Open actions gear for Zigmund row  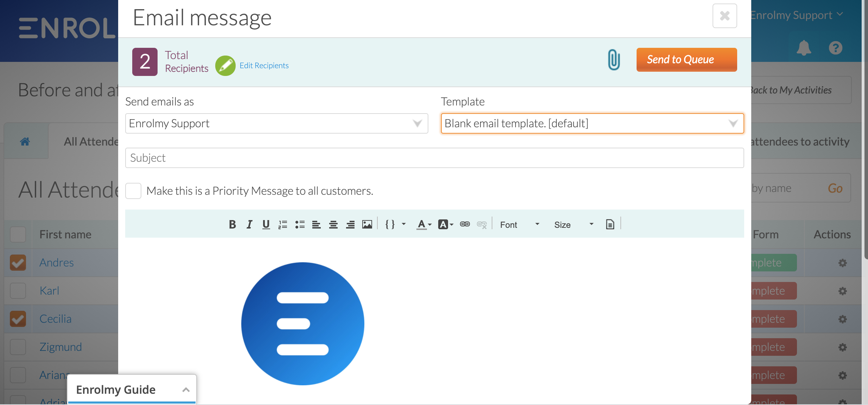842,347
